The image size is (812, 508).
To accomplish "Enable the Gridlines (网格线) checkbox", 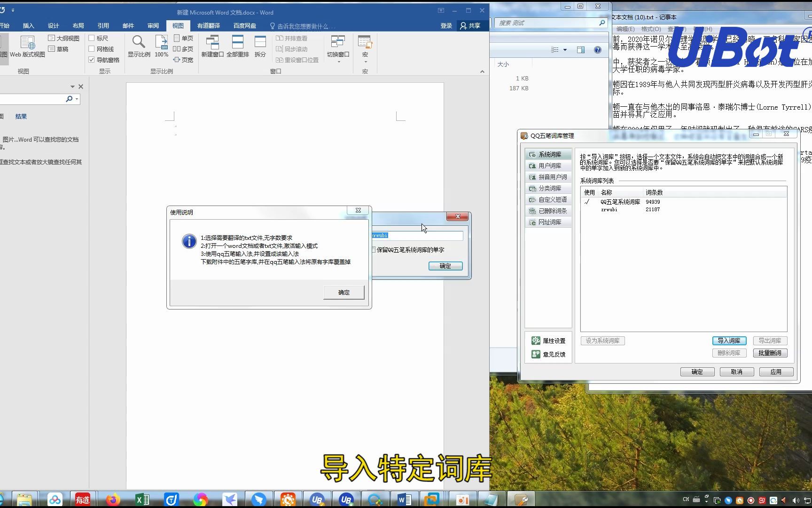I will pyautogui.click(x=92, y=49).
